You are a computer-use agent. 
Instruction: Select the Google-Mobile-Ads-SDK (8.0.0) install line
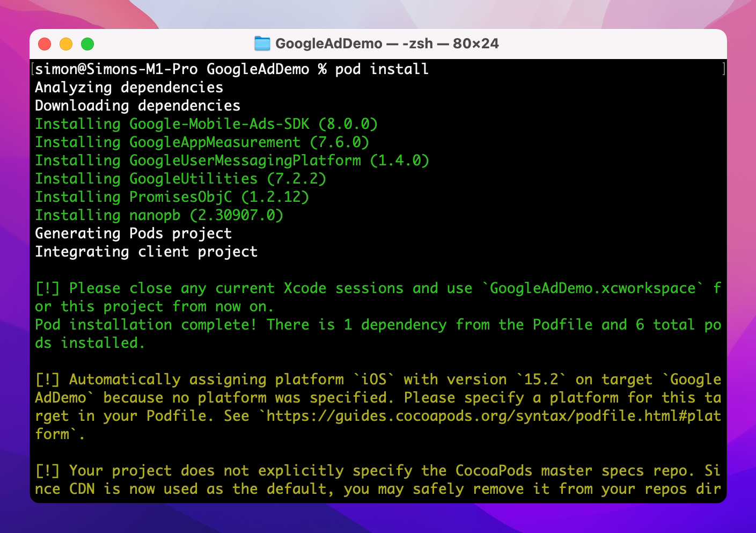click(206, 124)
